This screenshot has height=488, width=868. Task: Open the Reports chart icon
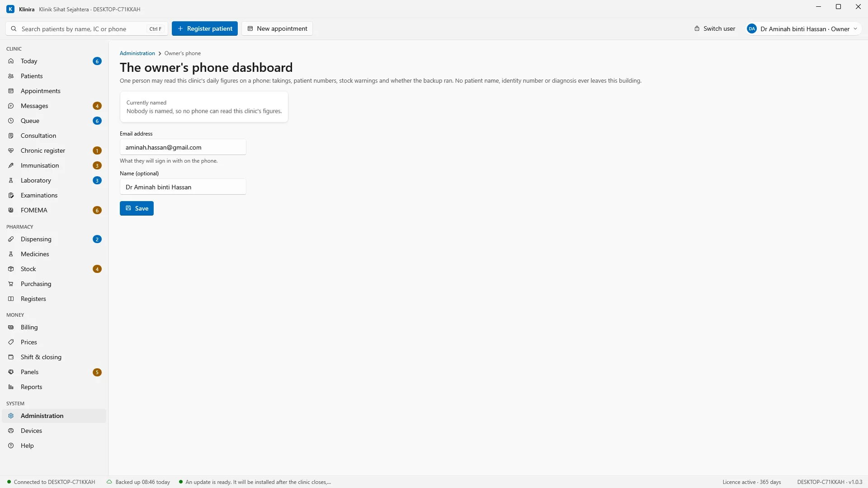coord(11,387)
